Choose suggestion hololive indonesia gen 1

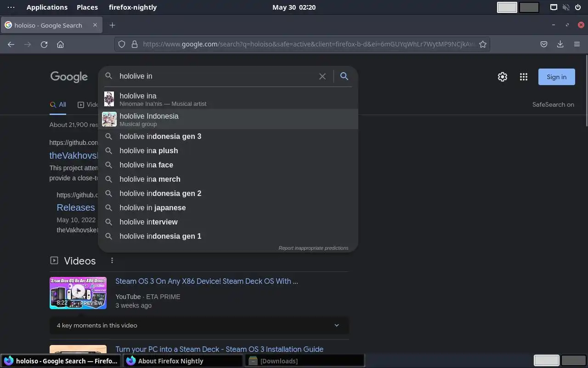(228, 236)
